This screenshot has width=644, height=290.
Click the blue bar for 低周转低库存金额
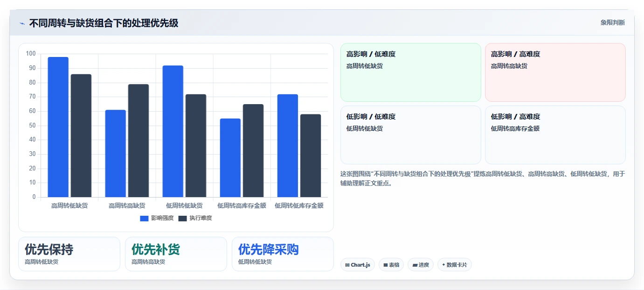[x=288, y=146]
